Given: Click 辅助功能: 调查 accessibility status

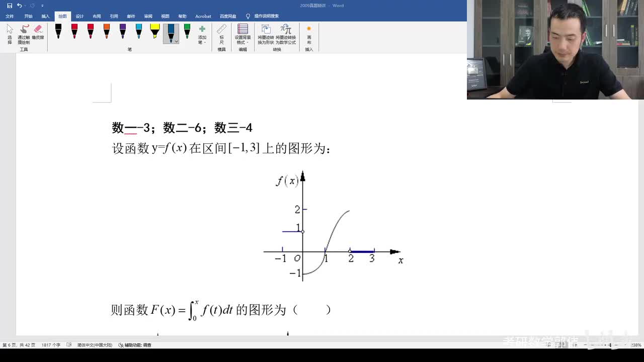Looking at the screenshot, I should 135,345.
